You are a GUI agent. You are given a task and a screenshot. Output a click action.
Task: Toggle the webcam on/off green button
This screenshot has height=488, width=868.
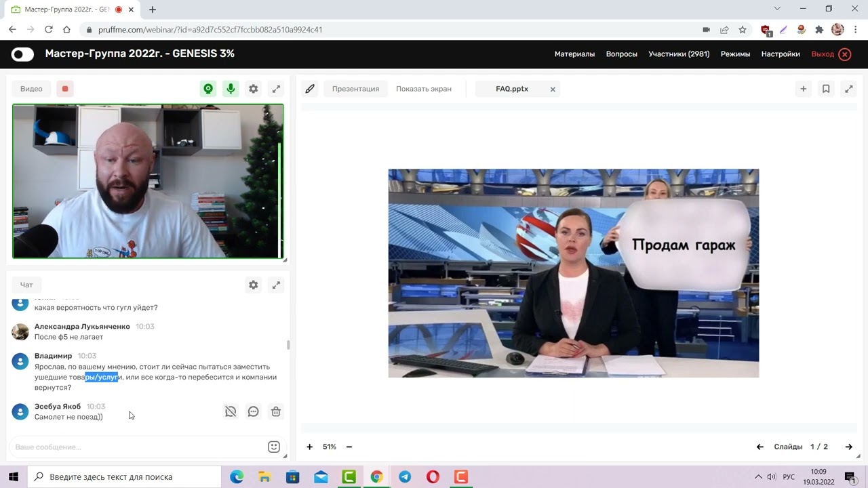coord(208,89)
